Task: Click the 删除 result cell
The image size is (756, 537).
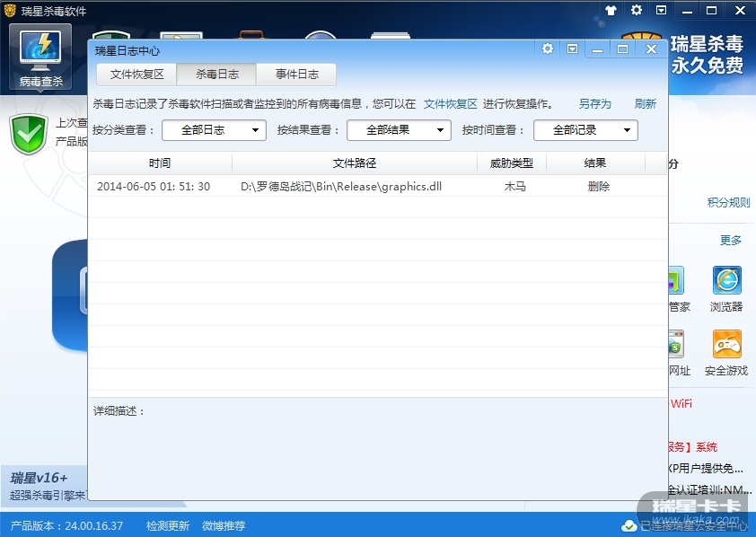Action: tap(599, 187)
